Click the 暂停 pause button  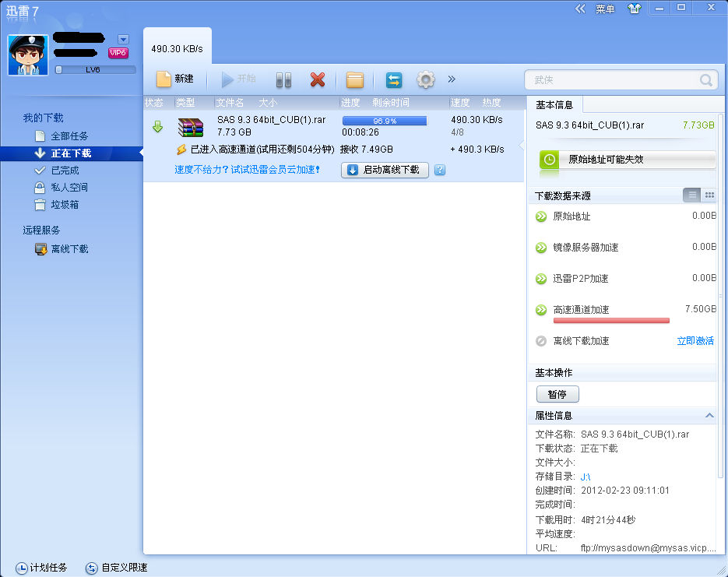(557, 394)
